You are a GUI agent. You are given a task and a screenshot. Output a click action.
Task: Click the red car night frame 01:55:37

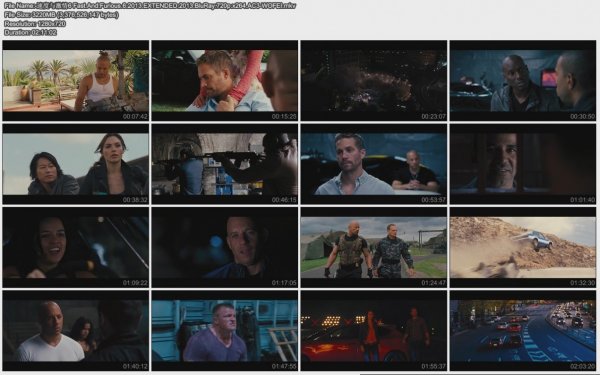[374, 331]
